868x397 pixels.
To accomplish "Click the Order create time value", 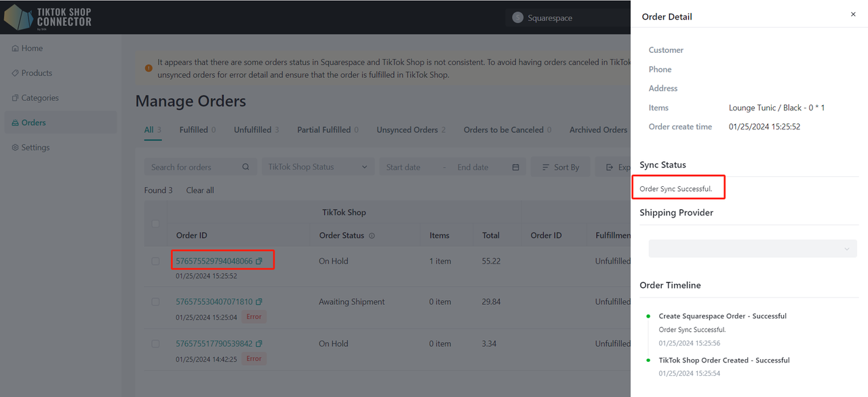I will click(x=765, y=127).
